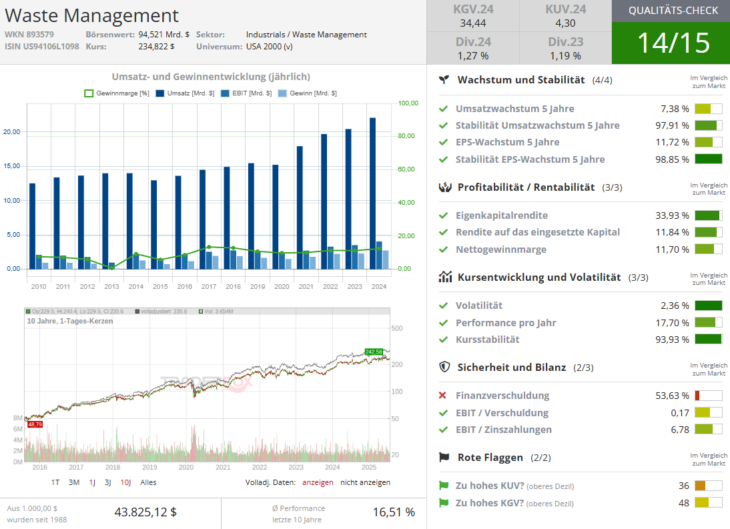Click the shield icon beside Sicherheit und Bilanz
The width and height of the screenshot is (730, 529).
(x=445, y=367)
